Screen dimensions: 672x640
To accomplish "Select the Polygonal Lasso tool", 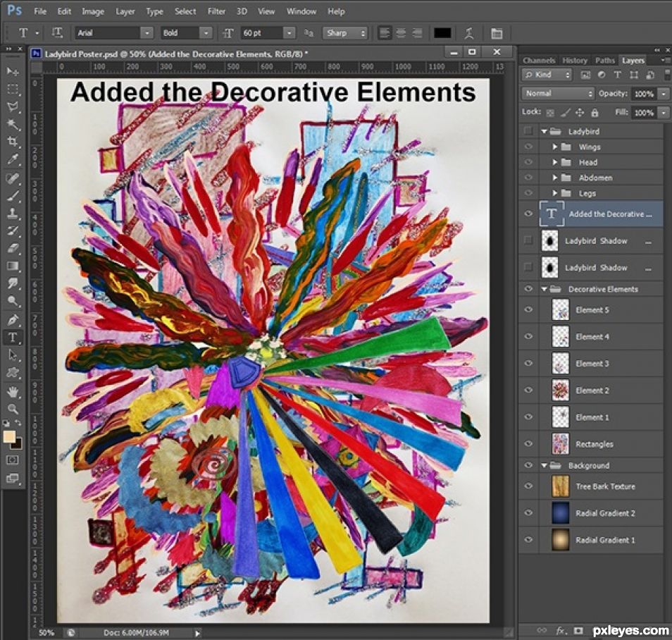I will (x=13, y=107).
